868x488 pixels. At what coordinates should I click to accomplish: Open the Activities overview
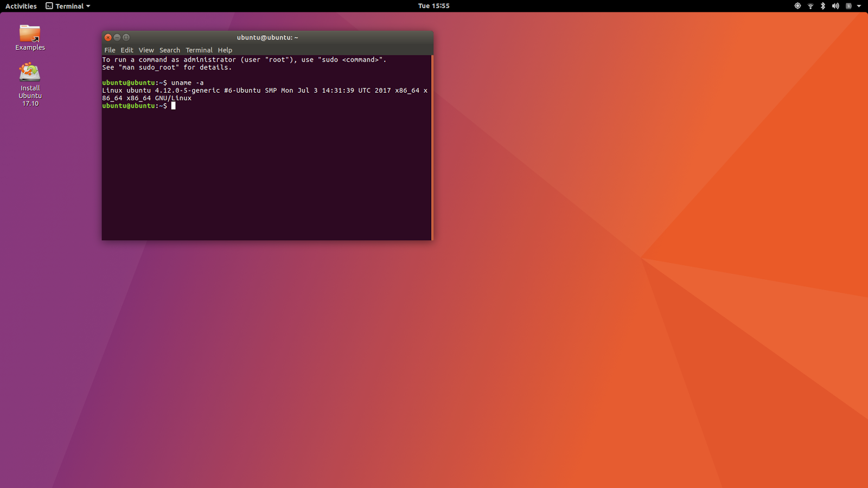coord(21,6)
